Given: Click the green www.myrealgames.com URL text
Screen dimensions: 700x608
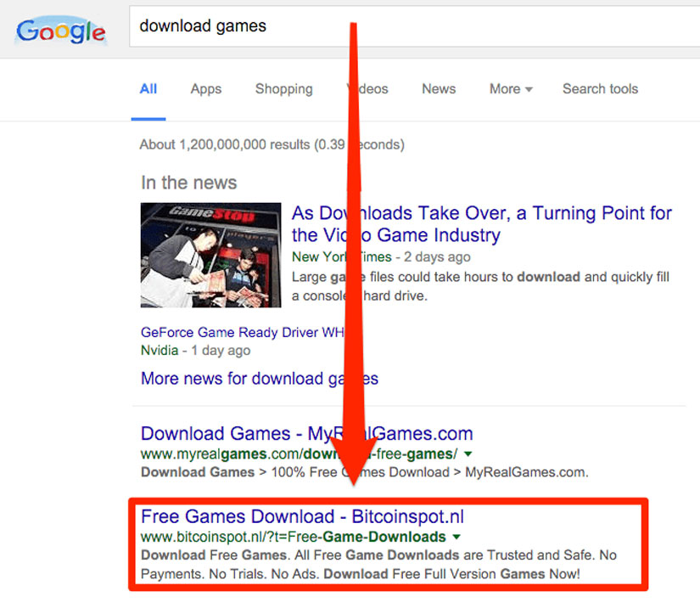Looking at the screenshot, I should [299, 453].
